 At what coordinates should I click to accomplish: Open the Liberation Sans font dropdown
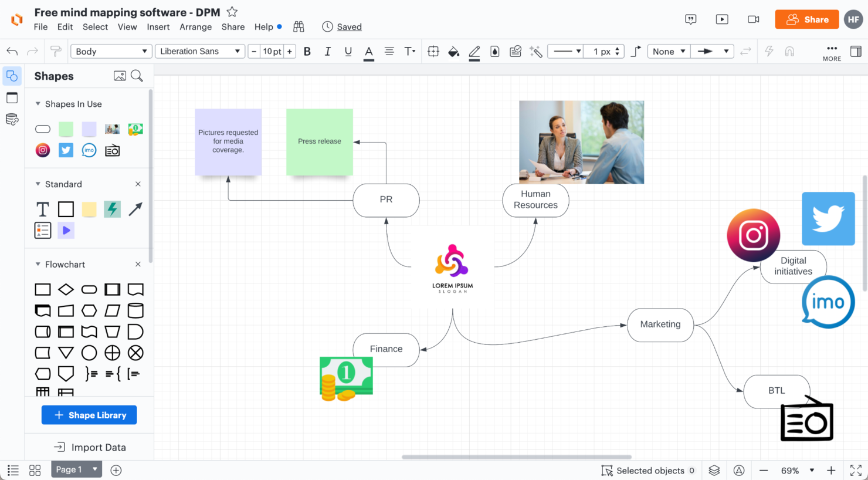[x=200, y=52]
